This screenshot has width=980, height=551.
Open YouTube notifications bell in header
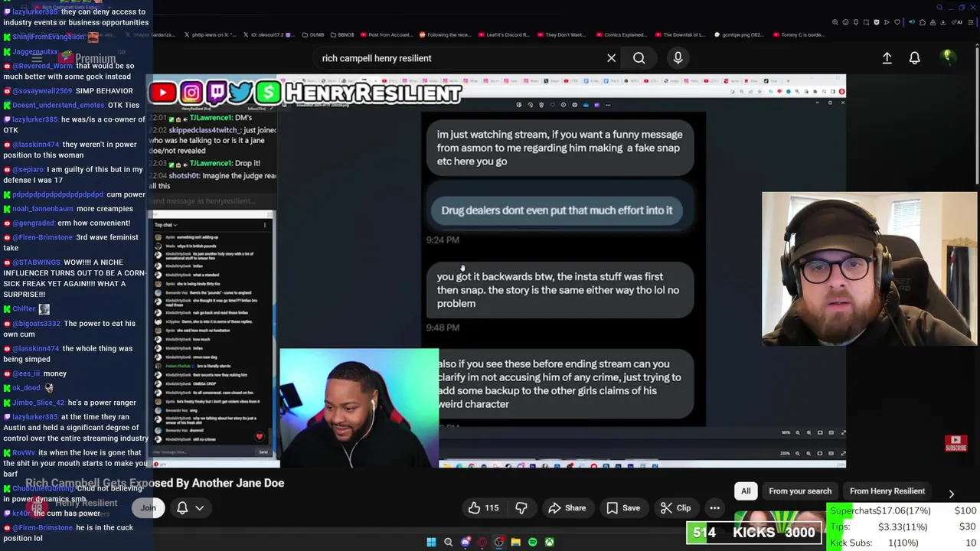pyautogui.click(x=915, y=58)
